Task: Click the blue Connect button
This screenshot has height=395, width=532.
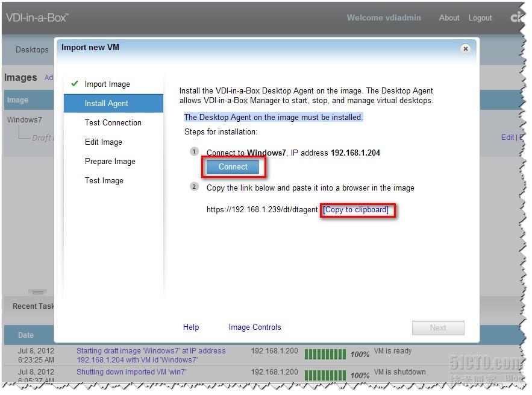Action: coord(233,167)
